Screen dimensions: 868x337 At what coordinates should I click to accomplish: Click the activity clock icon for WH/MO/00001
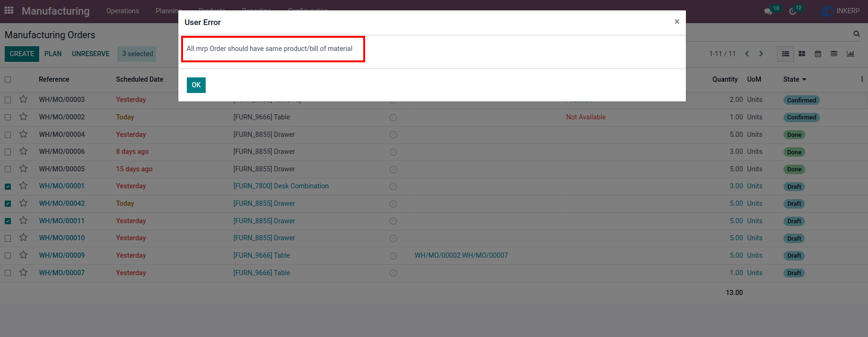(393, 186)
